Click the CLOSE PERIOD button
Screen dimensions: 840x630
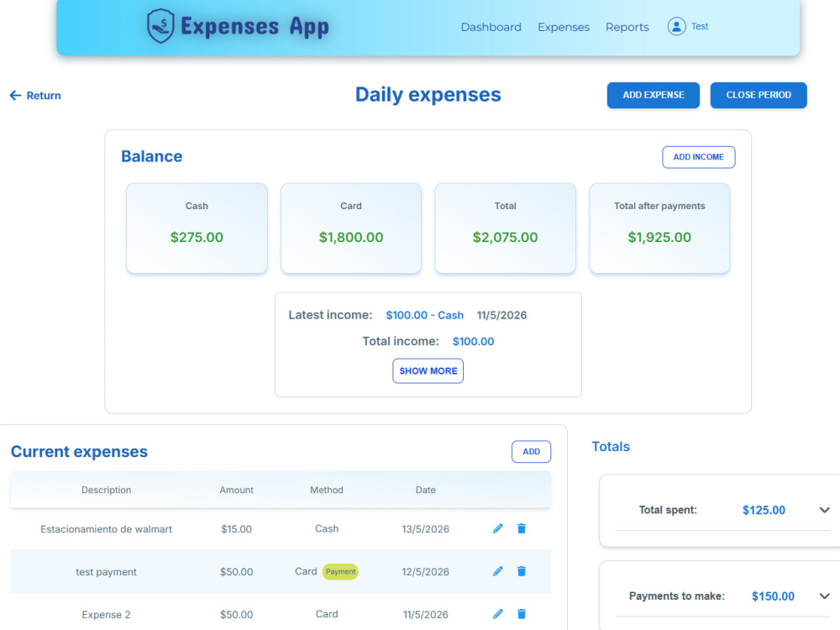[759, 95]
